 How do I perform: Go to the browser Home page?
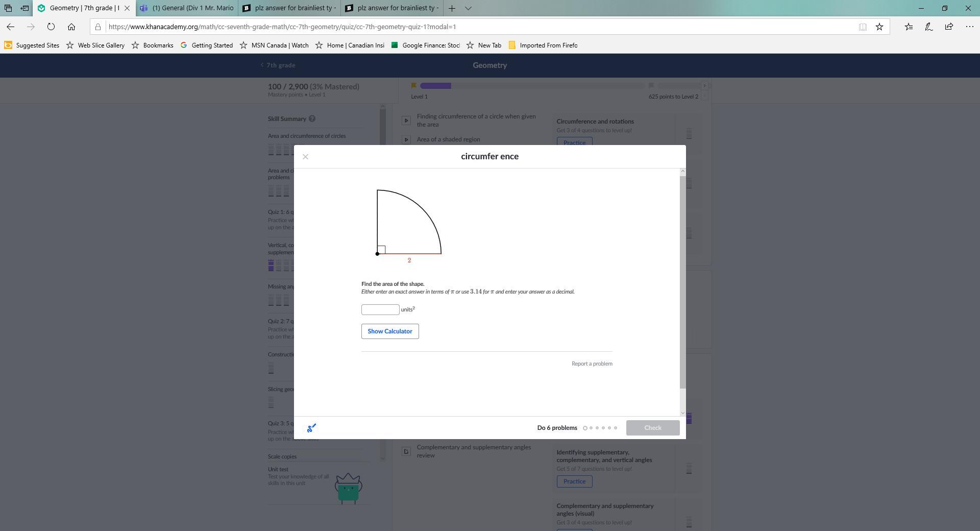pos(71,27)
